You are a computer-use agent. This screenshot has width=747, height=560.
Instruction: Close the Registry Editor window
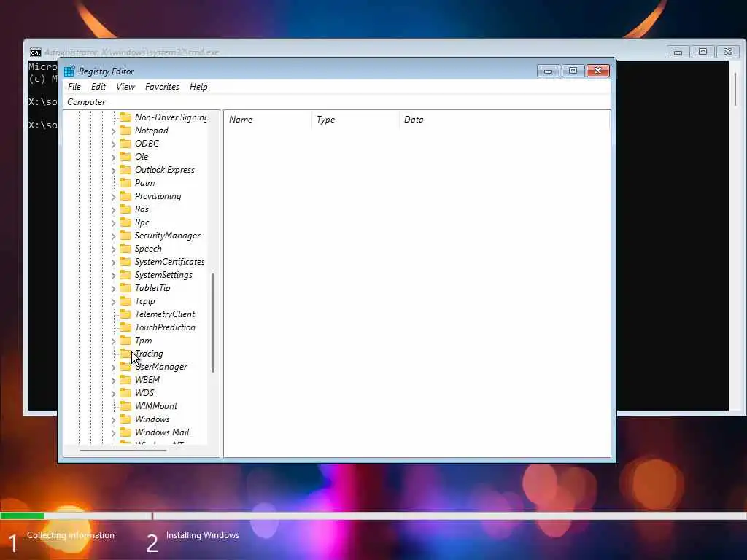tap(598, 71)
